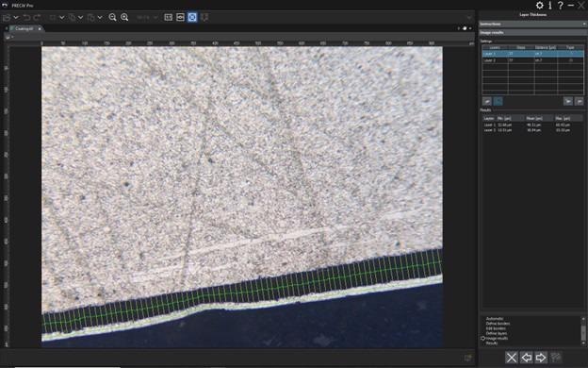Toggle the blue highlighted button under layers table
The width and height of the screenshot is (588, 368).
[498, 101]
